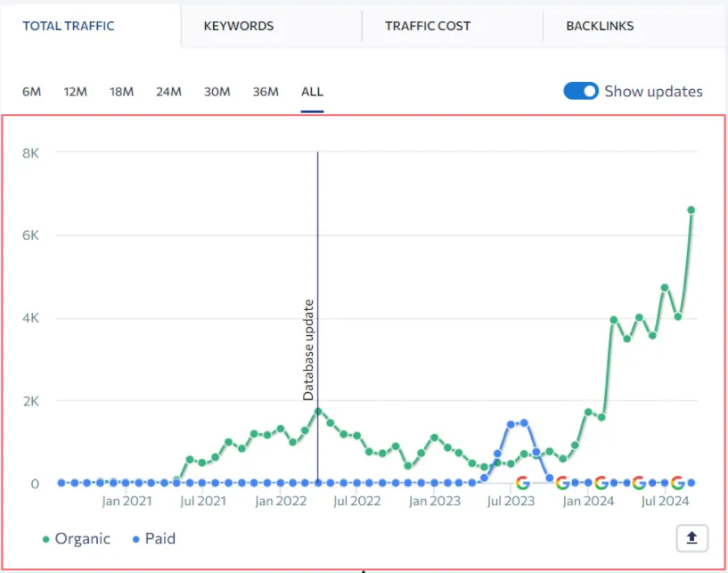
Task: Select the 6M time range
Action: tap(31, 91)
